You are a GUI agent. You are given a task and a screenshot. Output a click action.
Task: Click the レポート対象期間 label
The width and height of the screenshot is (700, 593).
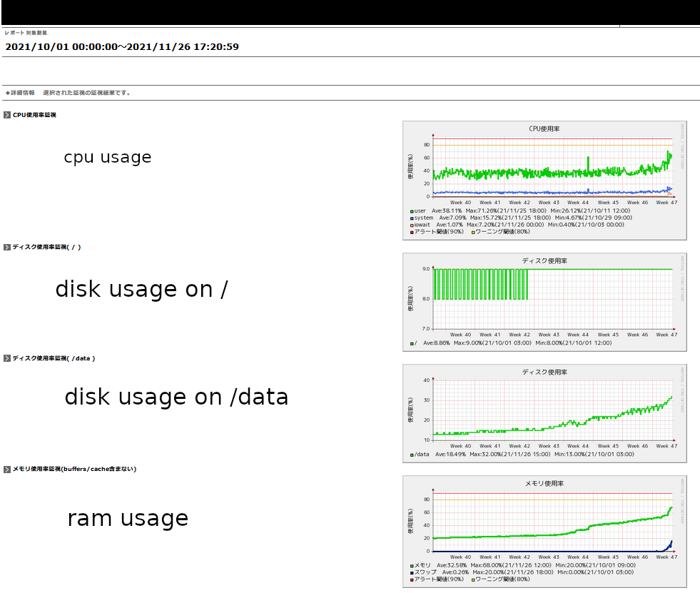(26, 33)
